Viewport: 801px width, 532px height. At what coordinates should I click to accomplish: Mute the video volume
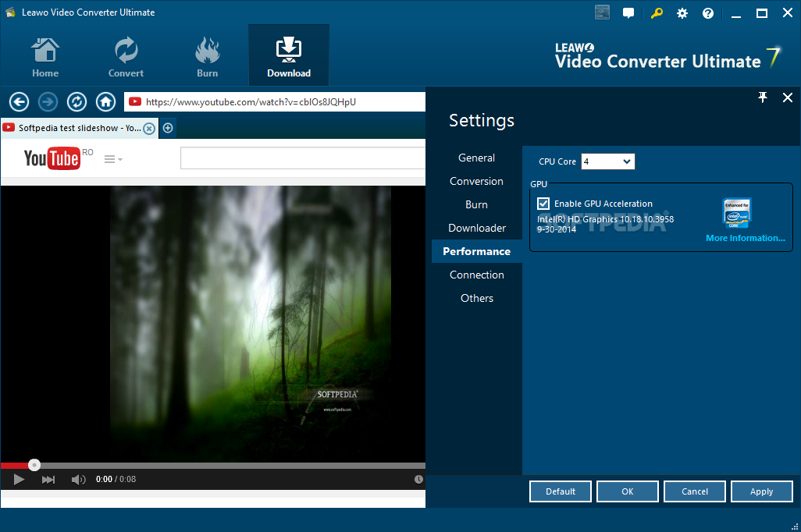[x=78, y=480]
